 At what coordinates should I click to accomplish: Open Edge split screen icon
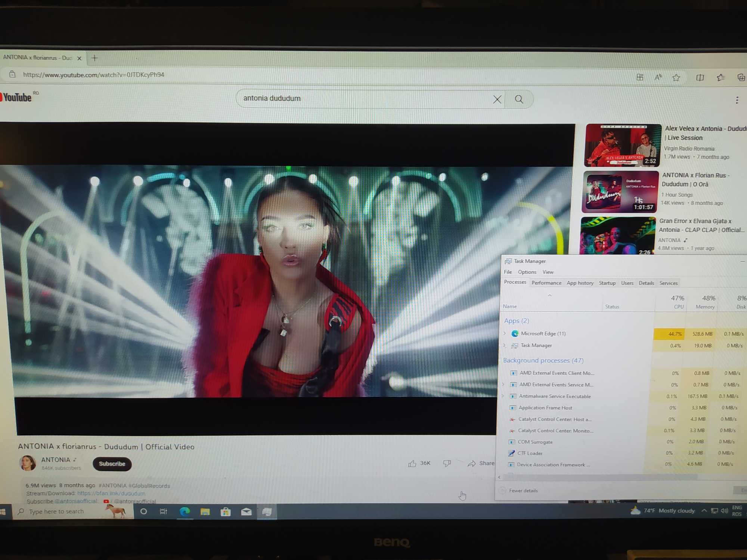[700, 78]
